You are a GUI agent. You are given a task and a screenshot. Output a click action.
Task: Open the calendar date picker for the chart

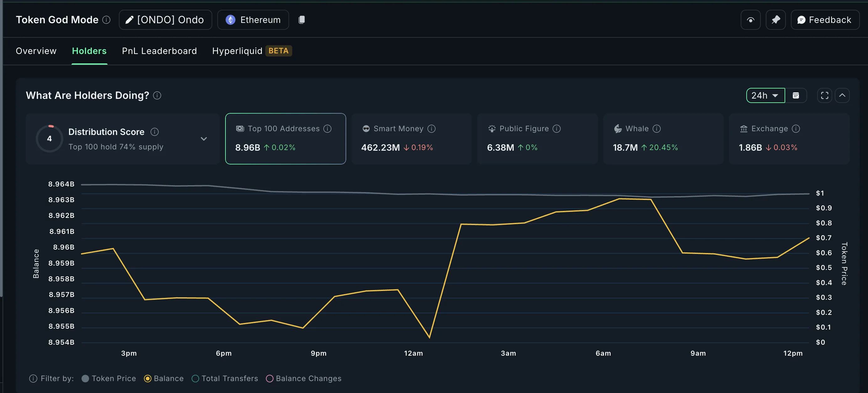[x=797, y=95]
